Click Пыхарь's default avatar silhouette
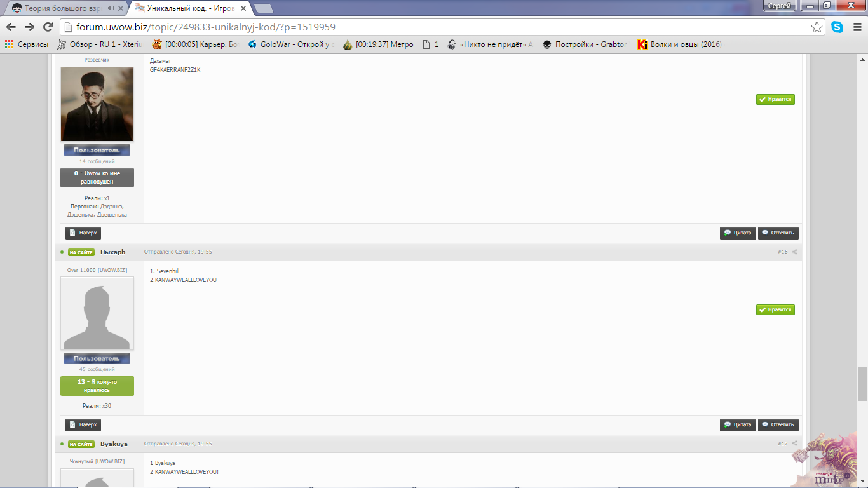The height and width of the screenshot is (488, 868). click(x=97, y=313)
